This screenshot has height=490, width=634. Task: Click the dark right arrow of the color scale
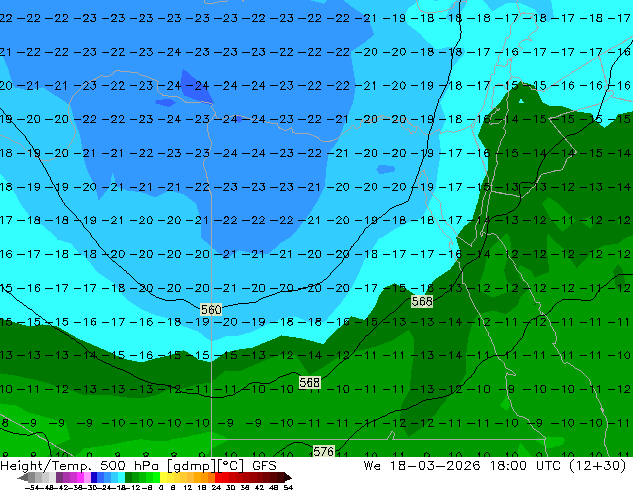click(287, 477)
